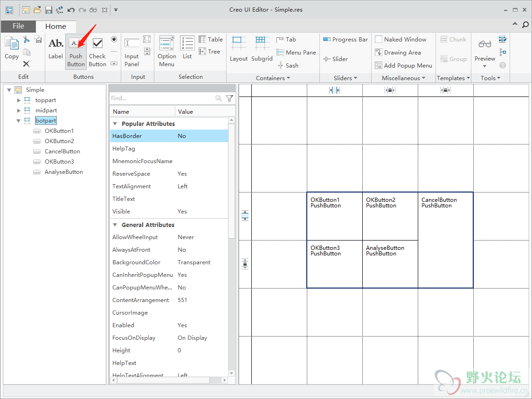Select the CancelButton PushButton cell in the grid
This screenshot has height=399, width=532.
coord(445,240)
